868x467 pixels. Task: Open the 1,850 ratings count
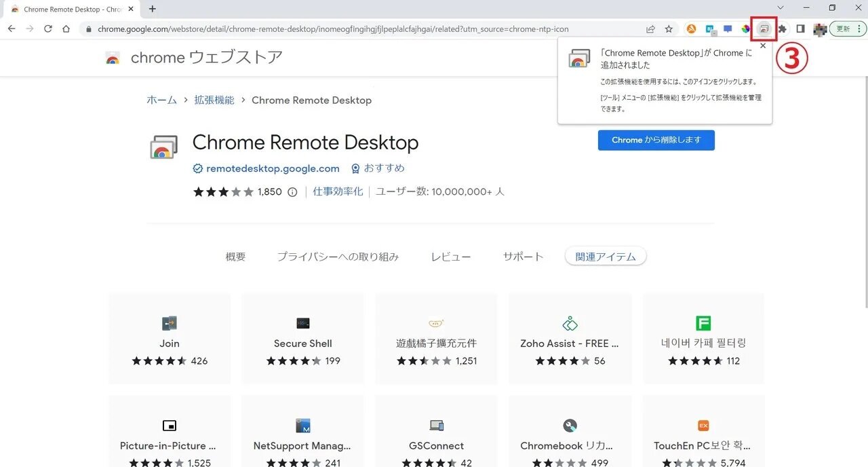coord(269,192)
